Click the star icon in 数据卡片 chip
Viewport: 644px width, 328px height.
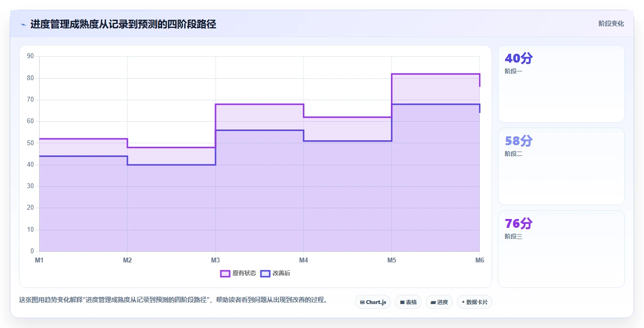[x=463, y=302]
